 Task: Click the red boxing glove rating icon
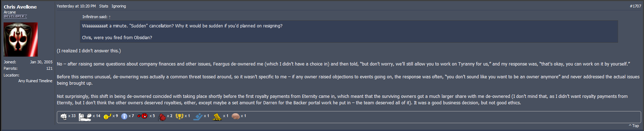[x=162, y=117]
